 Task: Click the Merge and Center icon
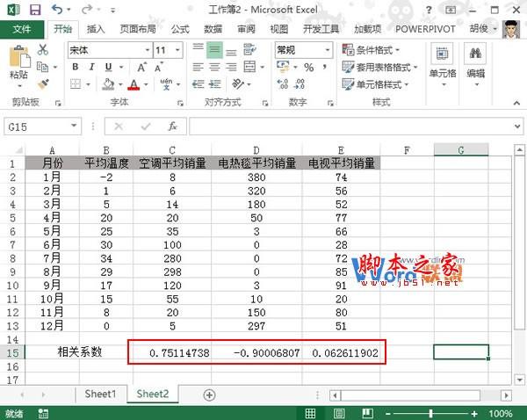249,67
